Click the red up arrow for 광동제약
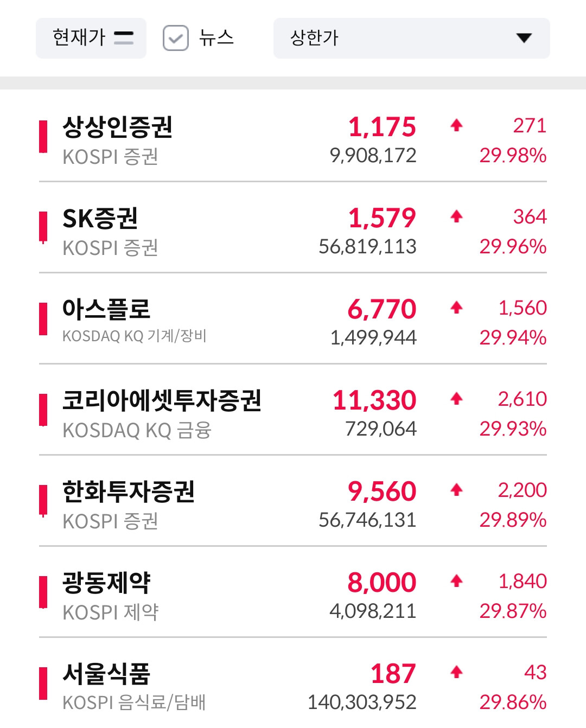 tap(456, 582)
